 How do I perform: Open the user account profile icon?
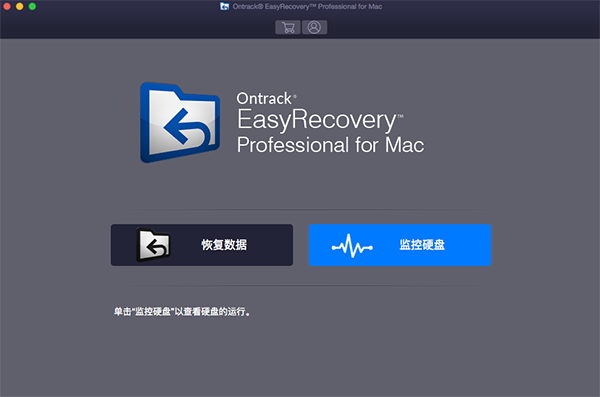click(314, 27)
